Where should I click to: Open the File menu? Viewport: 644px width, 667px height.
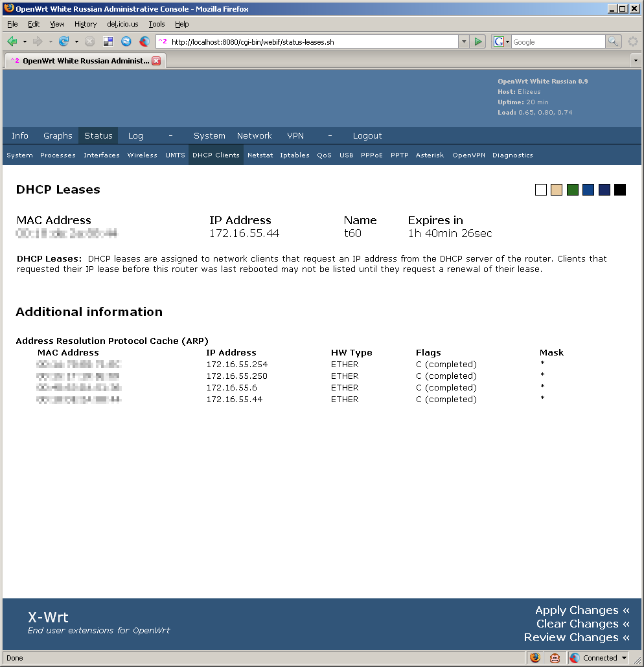pos(12,24)
